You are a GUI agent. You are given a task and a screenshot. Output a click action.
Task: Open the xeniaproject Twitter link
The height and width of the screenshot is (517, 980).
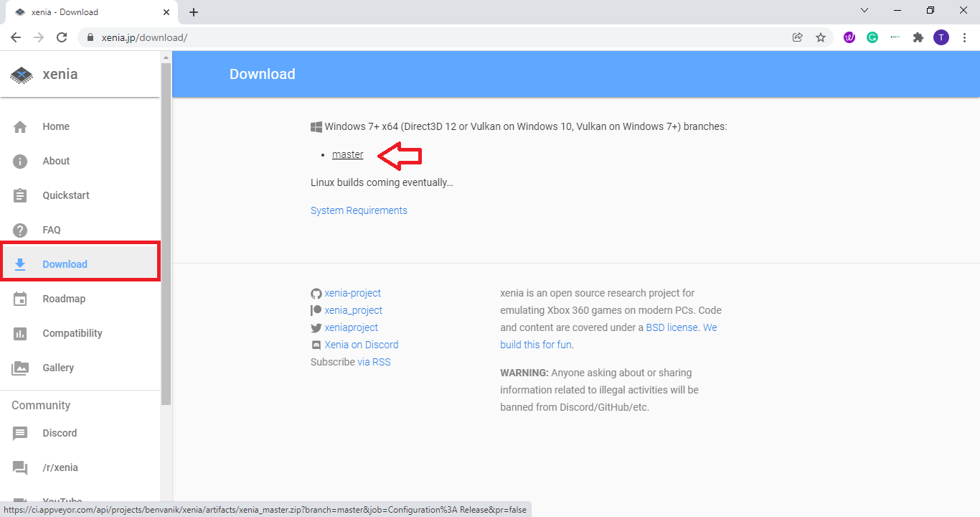point(351,327)
